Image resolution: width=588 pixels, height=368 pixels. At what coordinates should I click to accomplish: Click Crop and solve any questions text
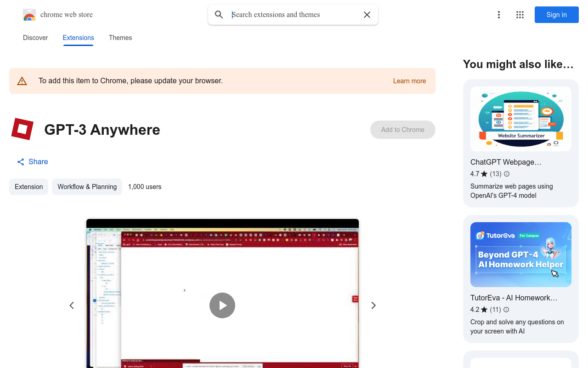click(517, 327)
